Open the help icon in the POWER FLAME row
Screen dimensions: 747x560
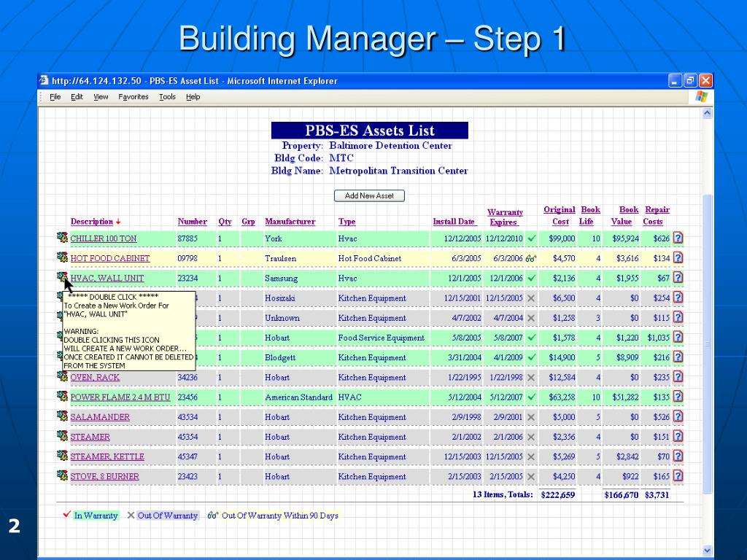(678, 397)
